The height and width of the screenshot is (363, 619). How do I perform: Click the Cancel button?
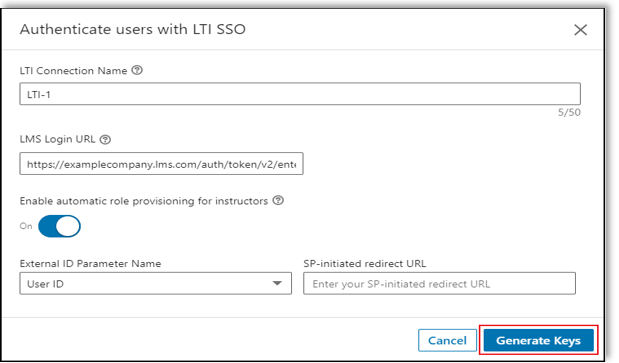pyautogui.click(x=447, y=340)
